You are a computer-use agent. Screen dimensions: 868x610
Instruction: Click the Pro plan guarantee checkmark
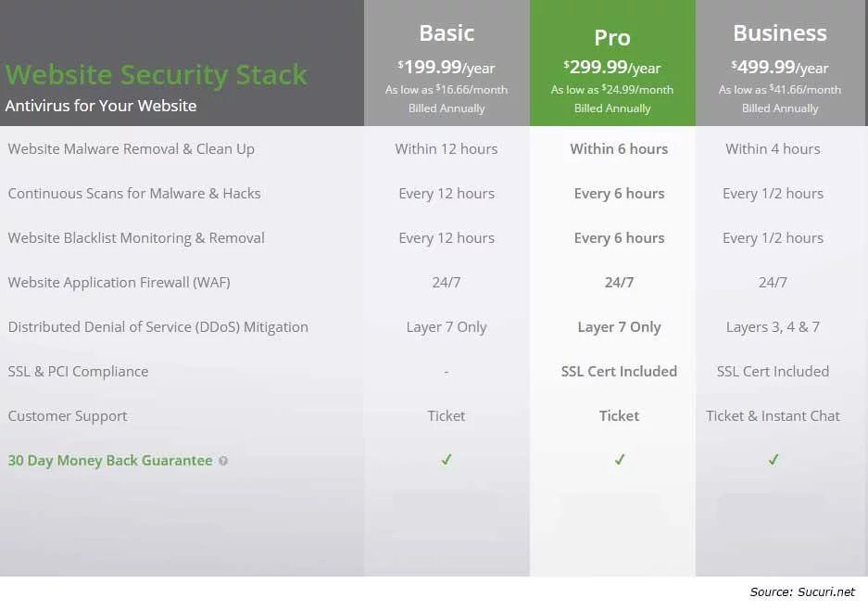(x=619, y=459)
